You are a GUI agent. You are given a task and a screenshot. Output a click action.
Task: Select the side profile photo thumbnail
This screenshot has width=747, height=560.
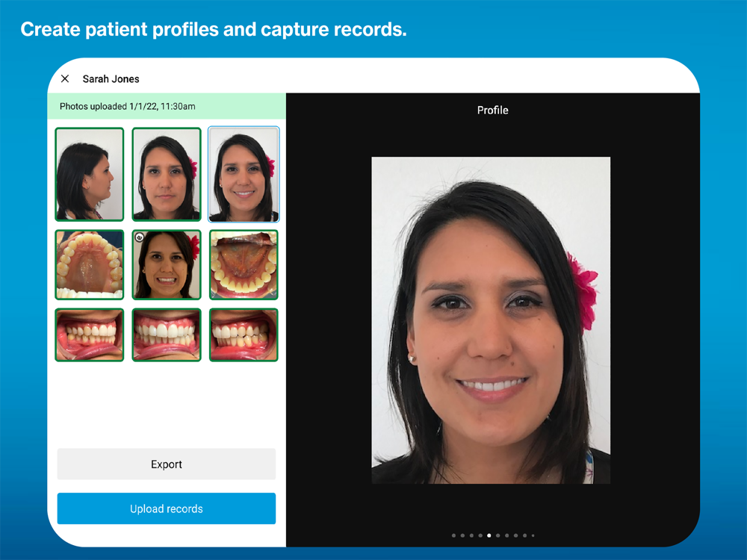click(x=90, y=174)
